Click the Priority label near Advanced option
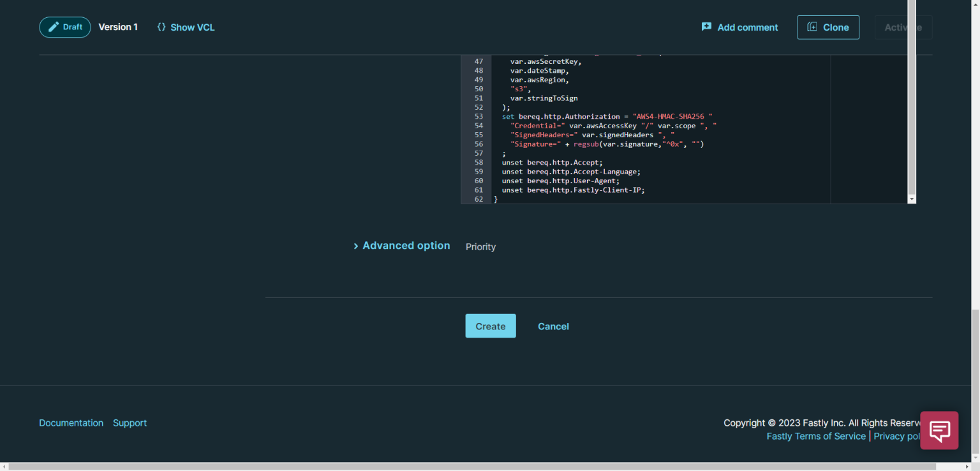 point(480,246)
